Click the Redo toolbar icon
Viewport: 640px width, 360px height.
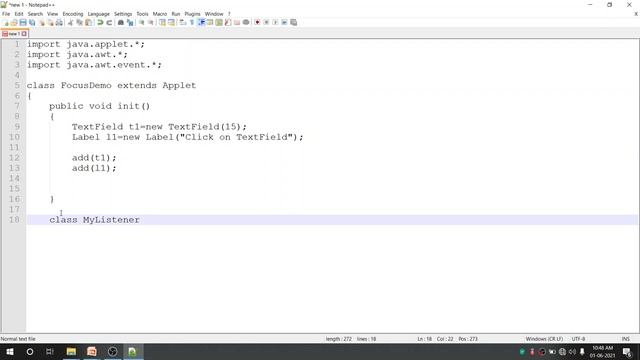point(109,22)
